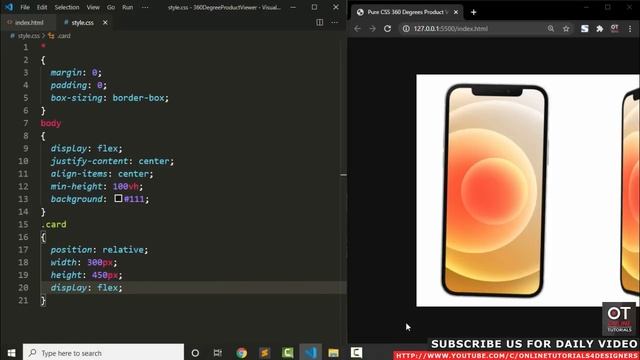Screen dimensions: 640x360
Task: Maximize the VS Code window
Action: pos(314,7)
